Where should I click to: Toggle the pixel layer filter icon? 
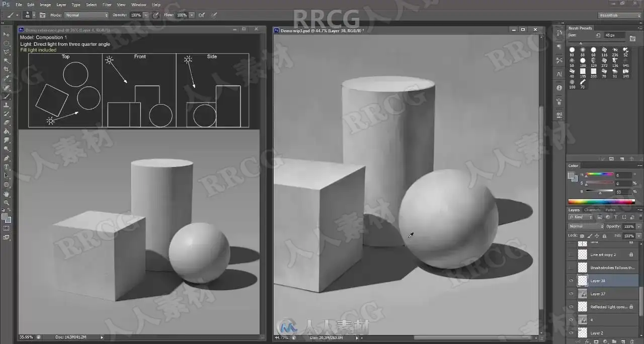pos(601,217)
